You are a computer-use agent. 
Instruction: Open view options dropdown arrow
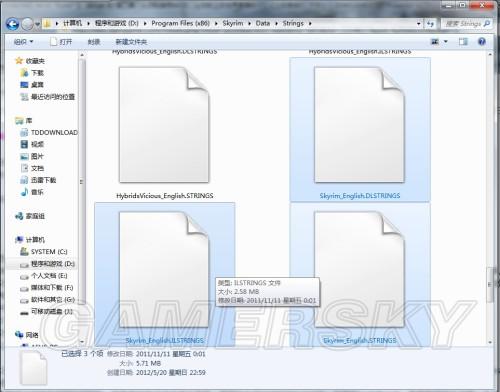pyautogui.click(x=446, y=42)
